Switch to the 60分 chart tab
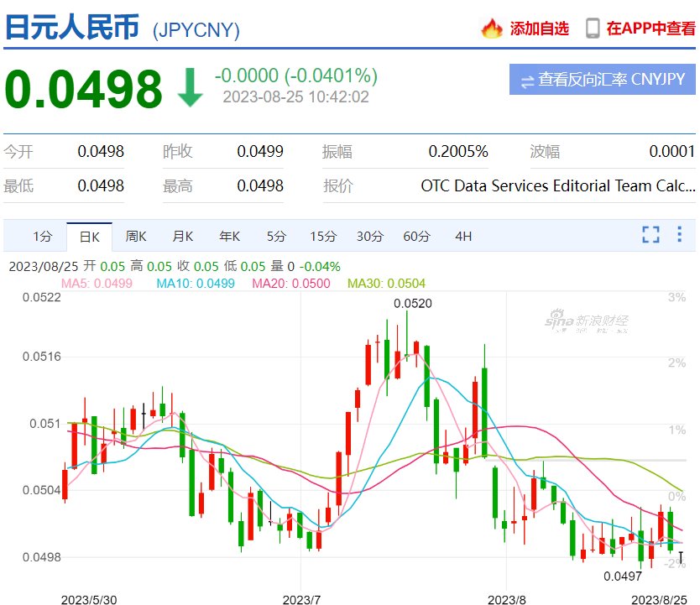Screen dimensions: 700x605 [416, 237]
